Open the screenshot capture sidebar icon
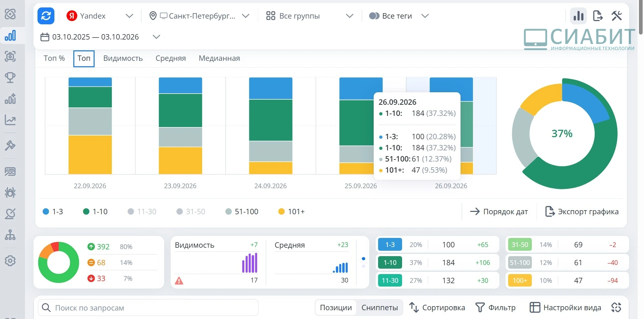This screenshot has width=644, height=319. click(10, 56)
